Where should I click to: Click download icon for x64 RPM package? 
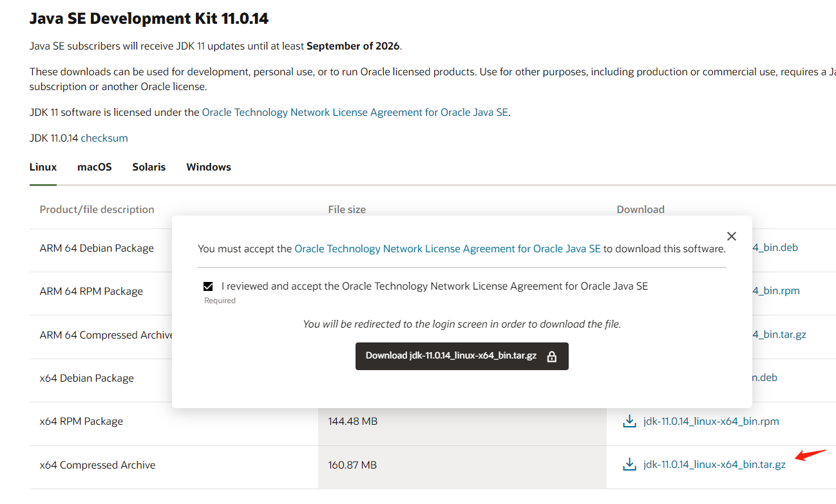pos(629,422)
